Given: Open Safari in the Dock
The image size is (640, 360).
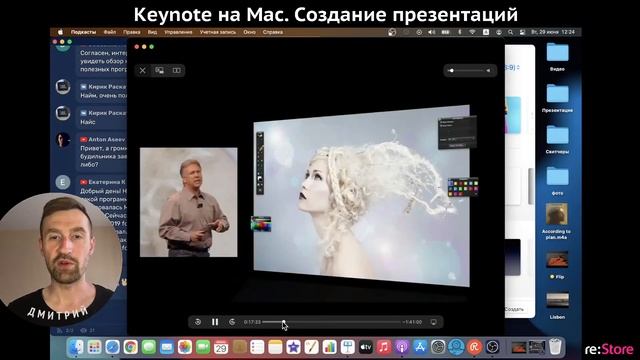Looking at the screenshot, I should coord(112,347).
